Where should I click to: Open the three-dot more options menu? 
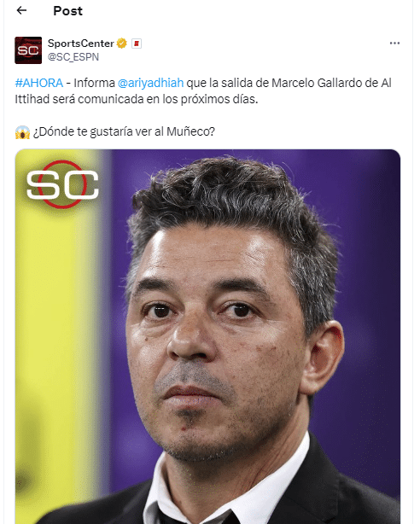coord(394,44)
